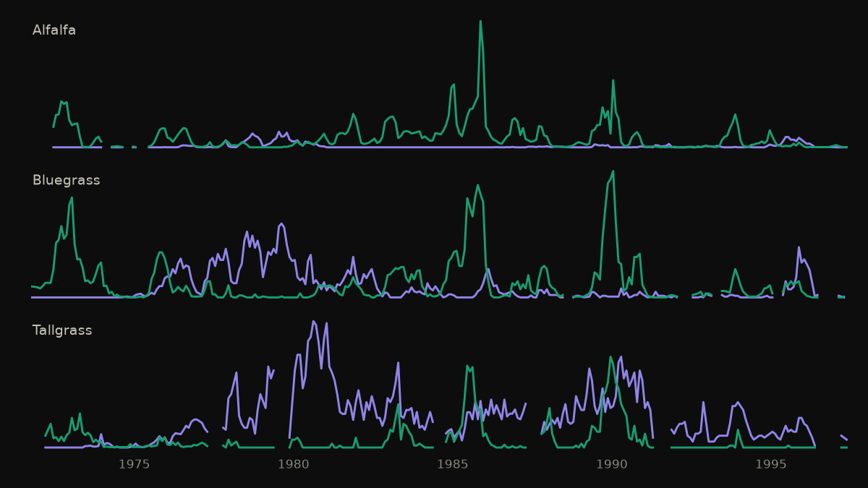Click the 1985 axis label
Viewport: 868px width, 488px height.
point(452,464)
